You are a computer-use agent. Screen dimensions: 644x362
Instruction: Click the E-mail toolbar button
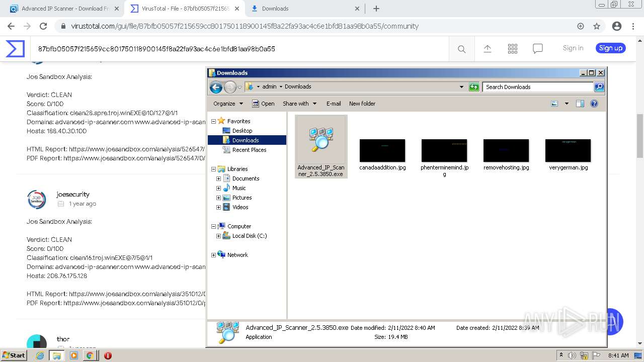tap(334, 104)
